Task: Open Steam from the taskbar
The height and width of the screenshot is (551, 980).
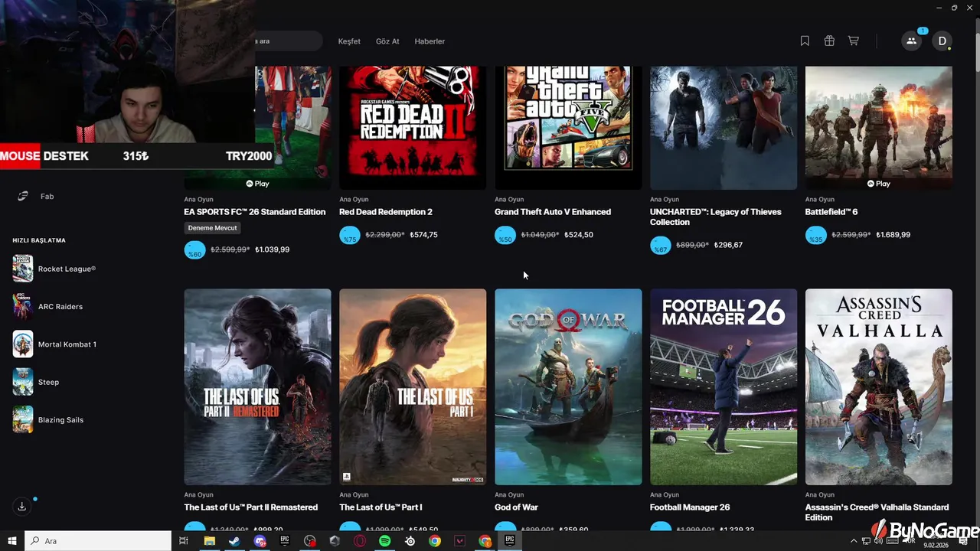Action: pyautogui.click(x=234, y=541)
